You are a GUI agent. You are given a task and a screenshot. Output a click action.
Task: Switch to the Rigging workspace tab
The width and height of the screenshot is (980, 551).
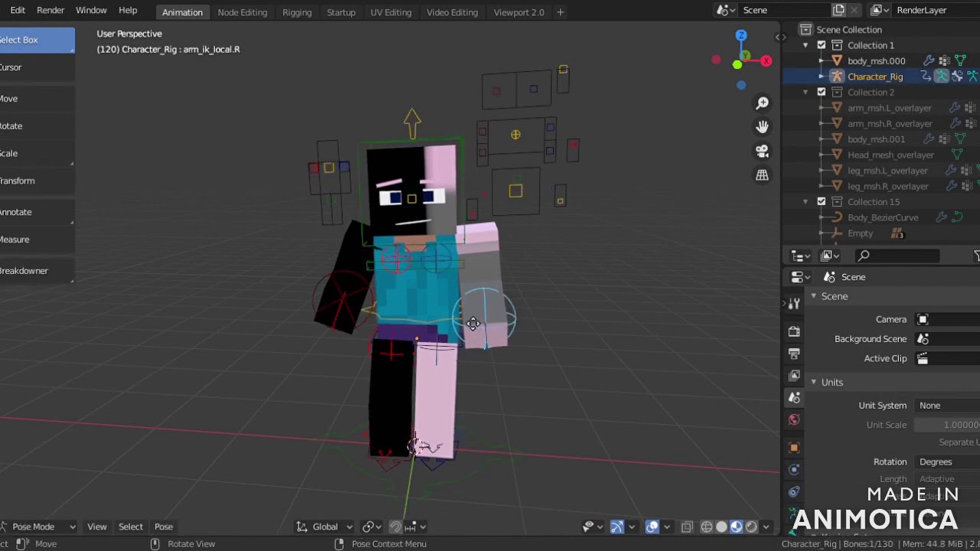(297, 12)
